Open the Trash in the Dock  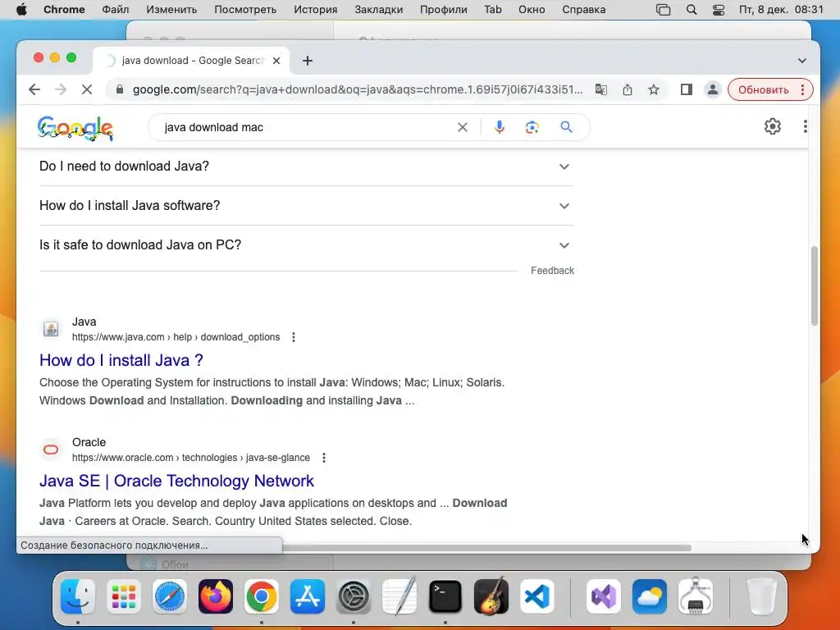click(761, 596)
